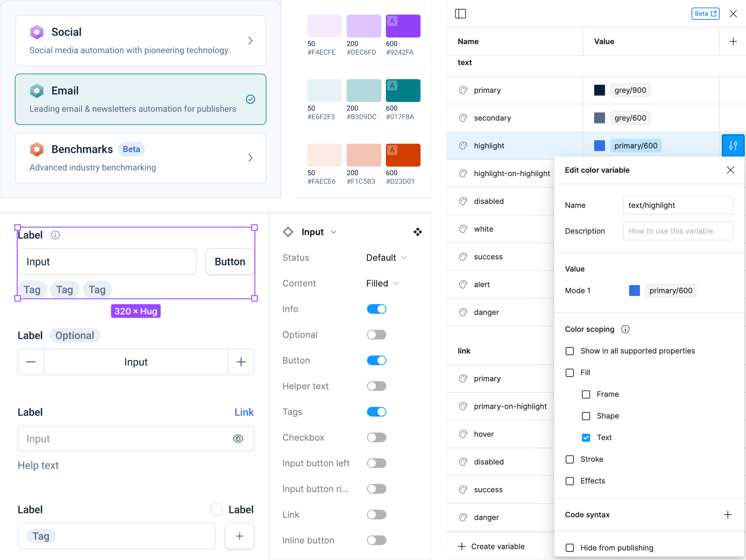Click the edit variable sliders icon

pyautogui.click(x=733, y=146)
